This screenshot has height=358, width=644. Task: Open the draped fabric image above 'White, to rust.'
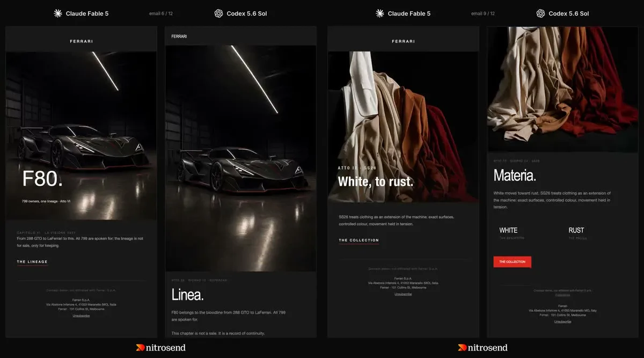click(x=403, y=128)
